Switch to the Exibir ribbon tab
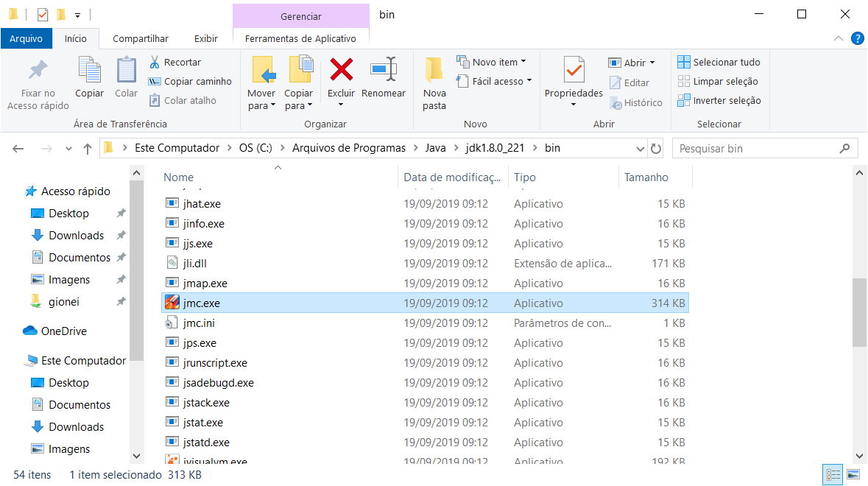 click(x=205, y=38)
